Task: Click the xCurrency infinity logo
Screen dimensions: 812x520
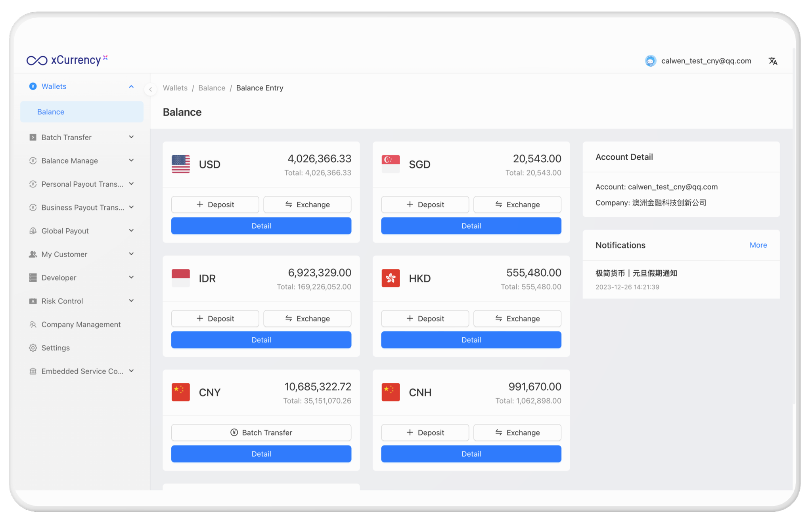Action: pyautogui.click(x=37, y=60)
